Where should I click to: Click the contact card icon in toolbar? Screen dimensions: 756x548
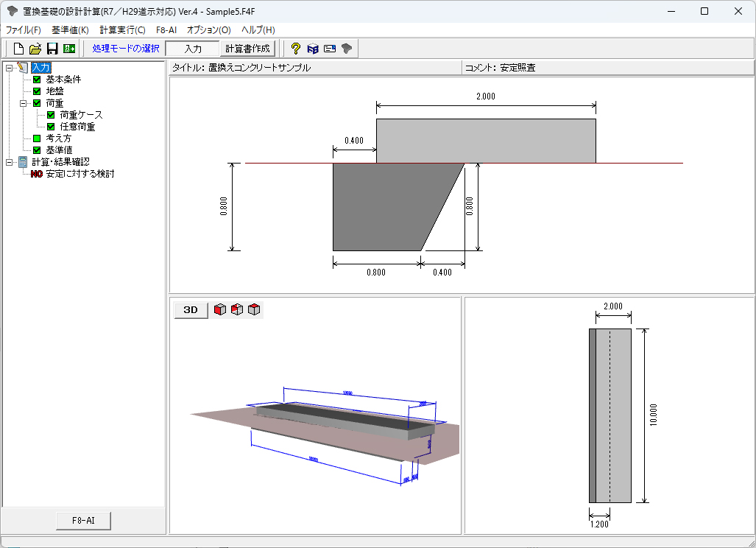[x=330, y=48]
